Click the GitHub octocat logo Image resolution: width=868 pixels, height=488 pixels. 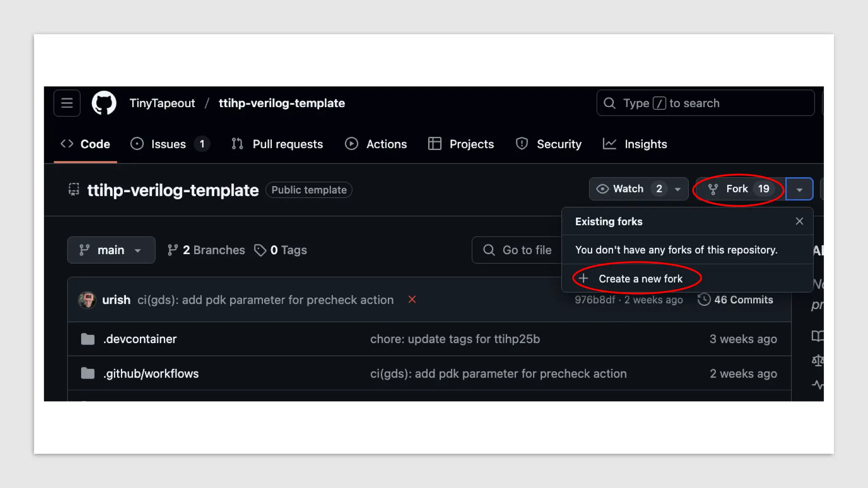[x=104, y=103]
